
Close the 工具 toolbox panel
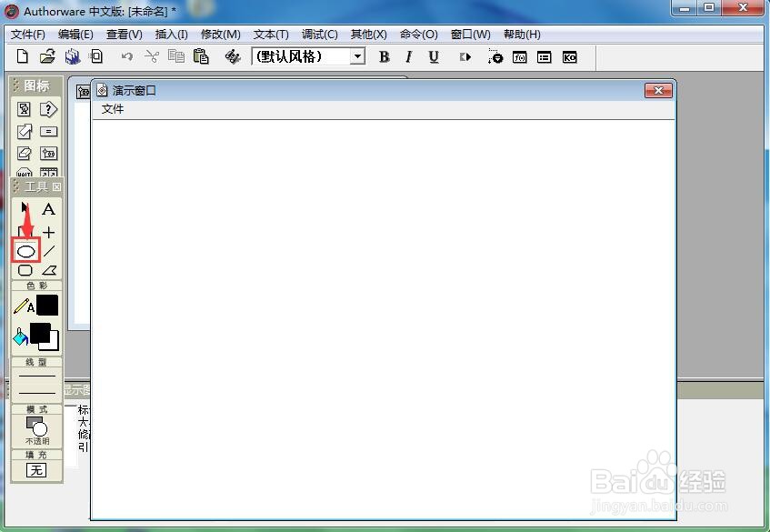pos(57,187)
